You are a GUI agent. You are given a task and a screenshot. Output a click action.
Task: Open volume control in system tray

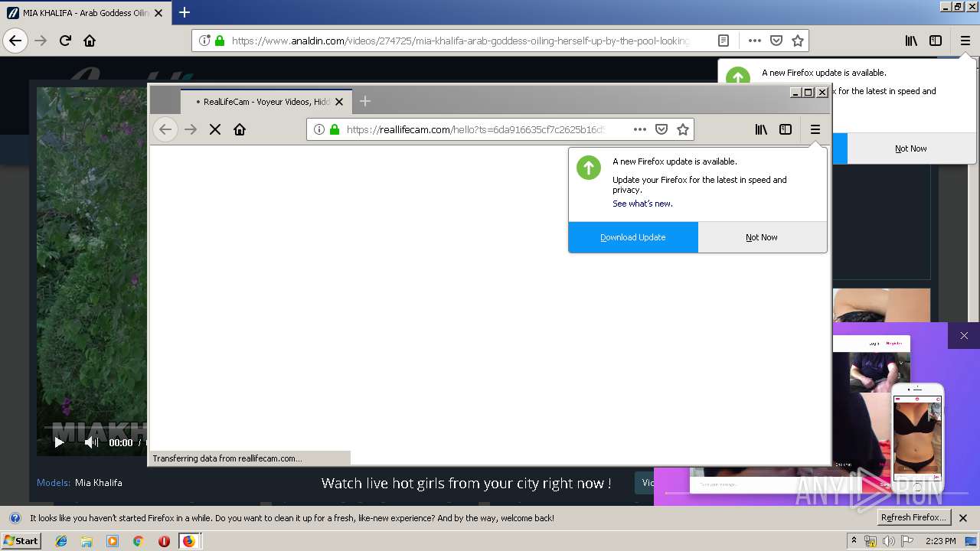[888, 541]
